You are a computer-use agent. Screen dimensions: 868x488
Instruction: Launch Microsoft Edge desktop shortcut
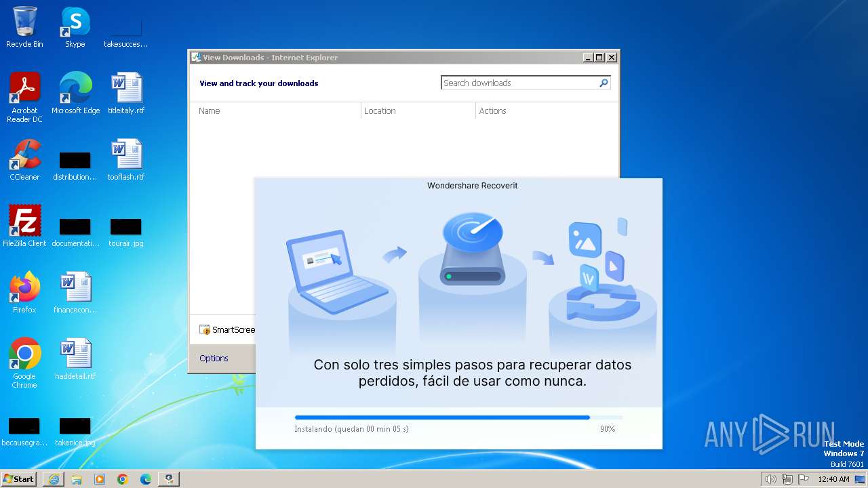75,94
